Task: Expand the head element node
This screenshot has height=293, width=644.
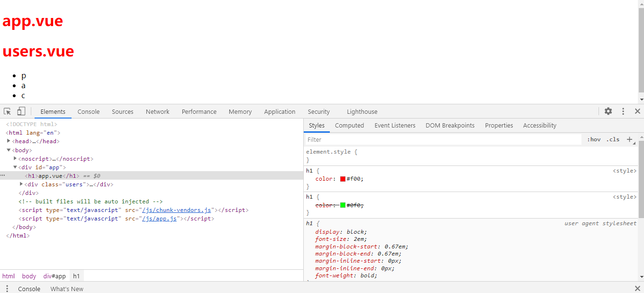Action: (x=9, y=141)
